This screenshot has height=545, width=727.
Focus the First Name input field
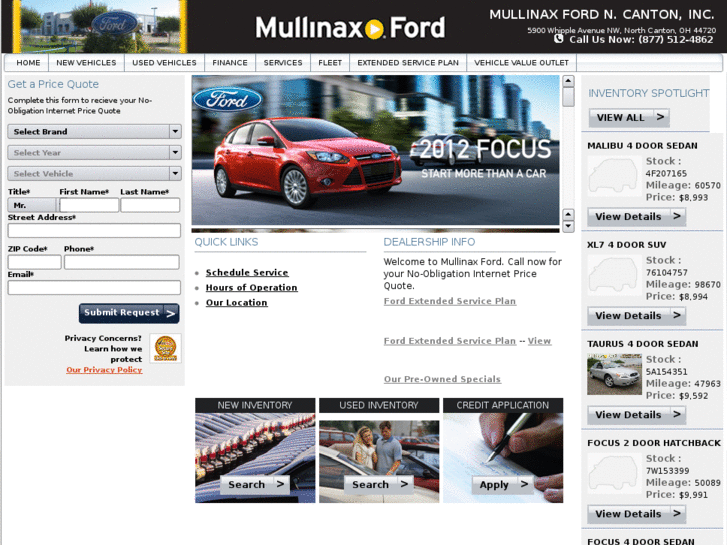(x=89, y=205)
